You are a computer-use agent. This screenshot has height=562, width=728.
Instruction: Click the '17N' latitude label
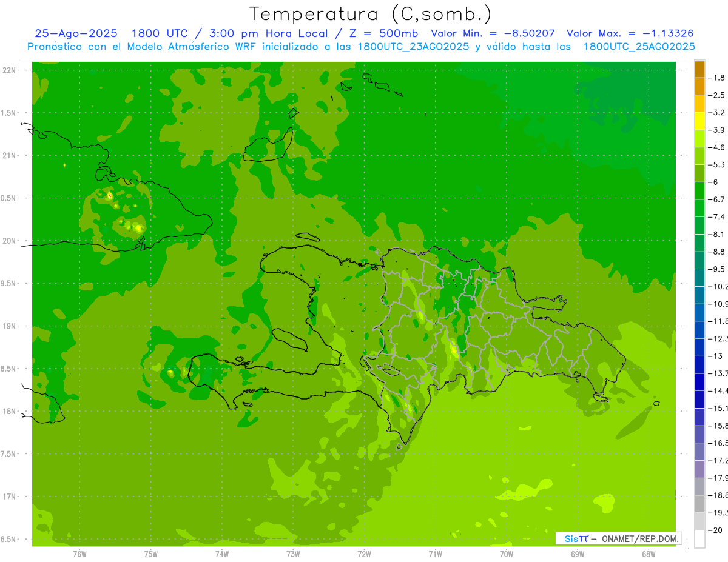(x=10, y=497)
